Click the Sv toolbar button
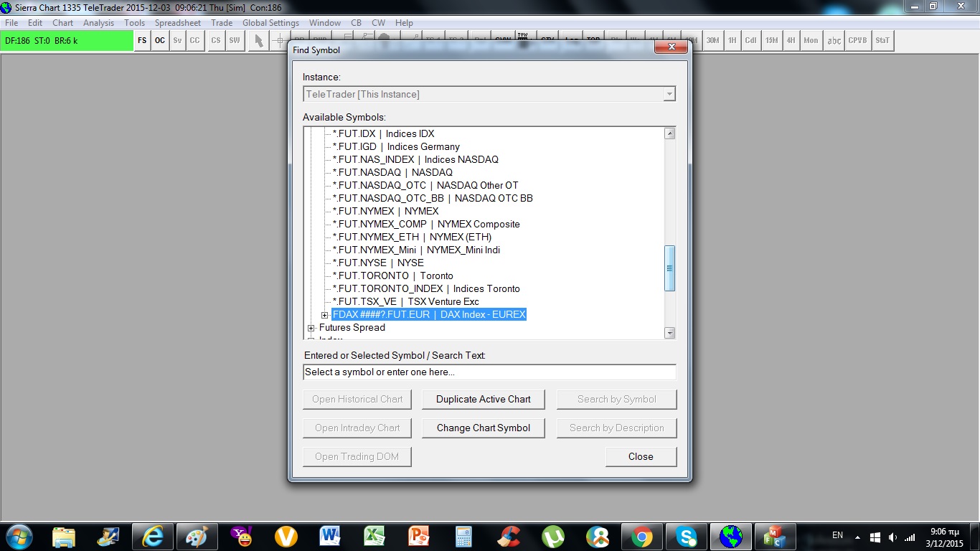This screenshot has height=551, width=980. (177, 41)
